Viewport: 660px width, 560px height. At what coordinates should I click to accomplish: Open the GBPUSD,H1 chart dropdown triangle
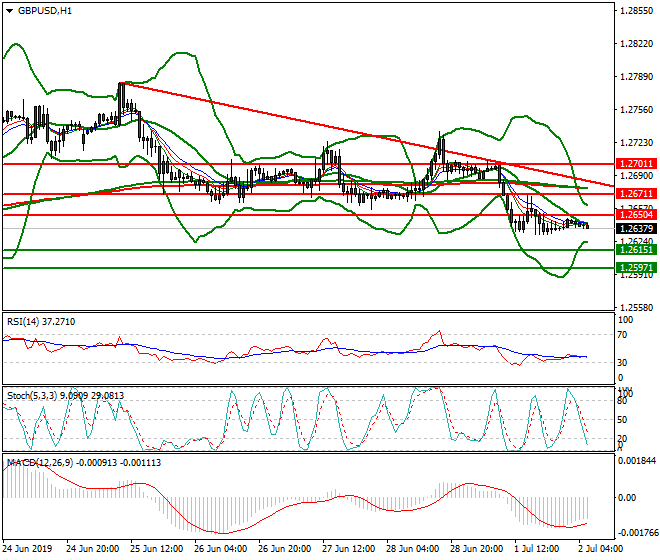[9, 11]
